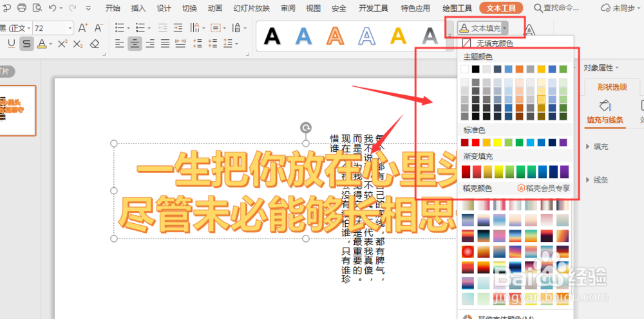
Task: Select slide 1 thumbnail in panel
Action: click(17, 110)
